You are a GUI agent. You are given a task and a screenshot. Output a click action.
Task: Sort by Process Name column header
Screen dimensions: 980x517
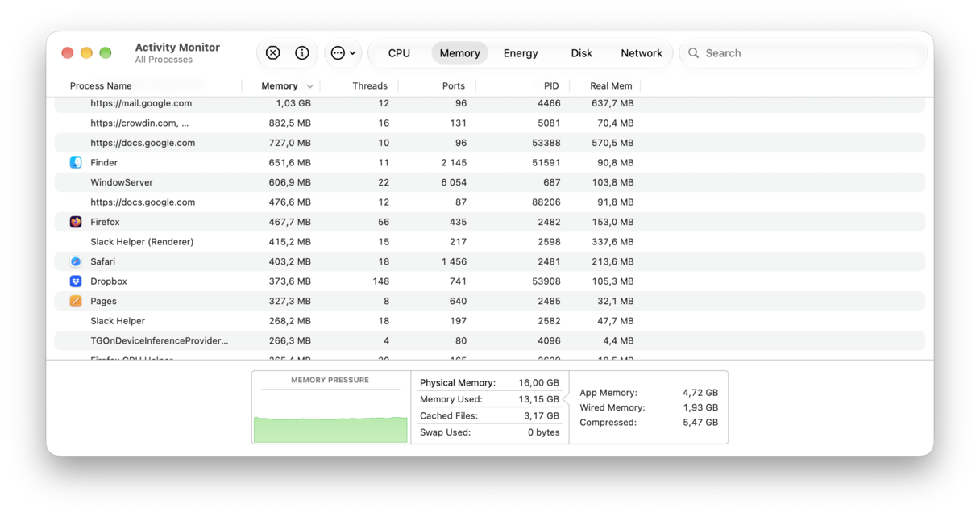[101, 85]
